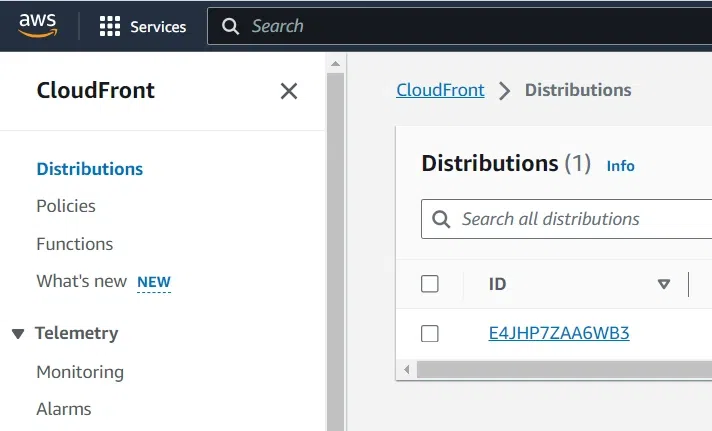
Task: Click the search magnifier in top bar
Action: [x=231, y=27]
